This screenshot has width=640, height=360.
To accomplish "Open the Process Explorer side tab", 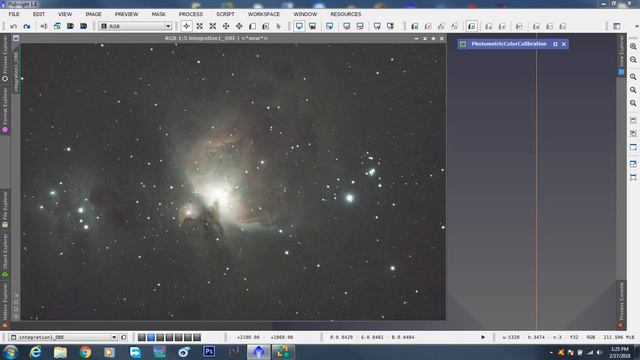I will coord(5,58).
